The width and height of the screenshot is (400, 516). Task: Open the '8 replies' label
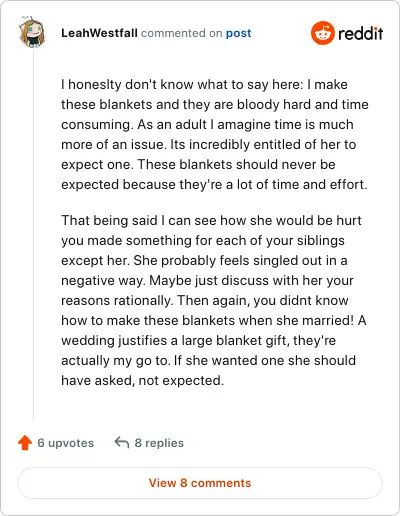[159, 443]
